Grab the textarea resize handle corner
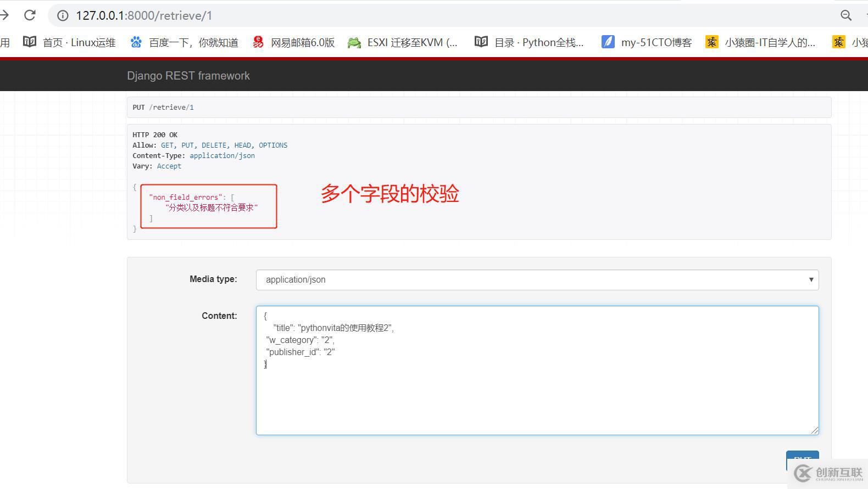 pyautogui.click(x=814, y=430)
